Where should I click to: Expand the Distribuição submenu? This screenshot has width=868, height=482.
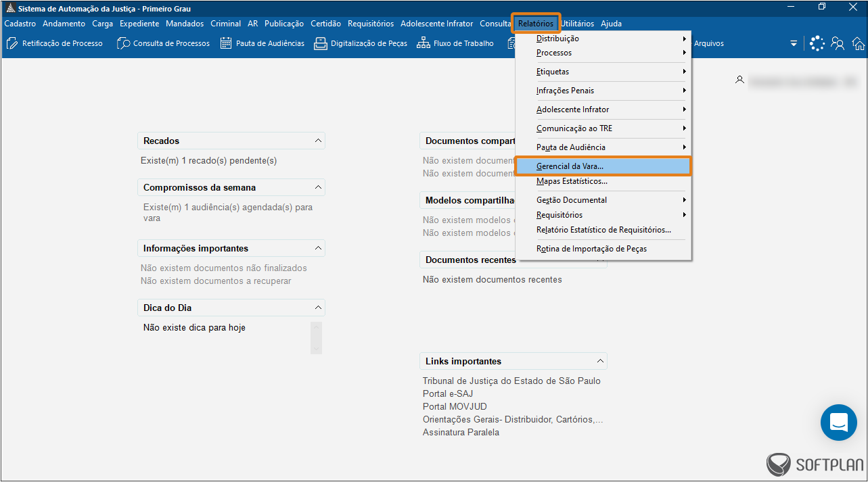tap(603, 39)
